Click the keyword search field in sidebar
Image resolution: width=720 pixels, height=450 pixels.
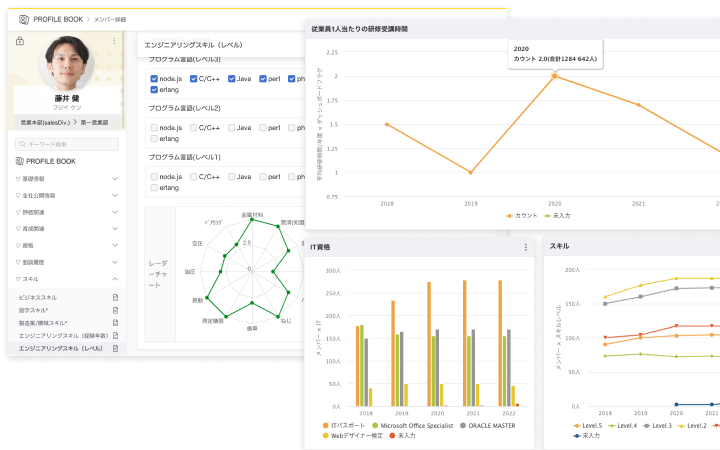(x=67, y=144)
